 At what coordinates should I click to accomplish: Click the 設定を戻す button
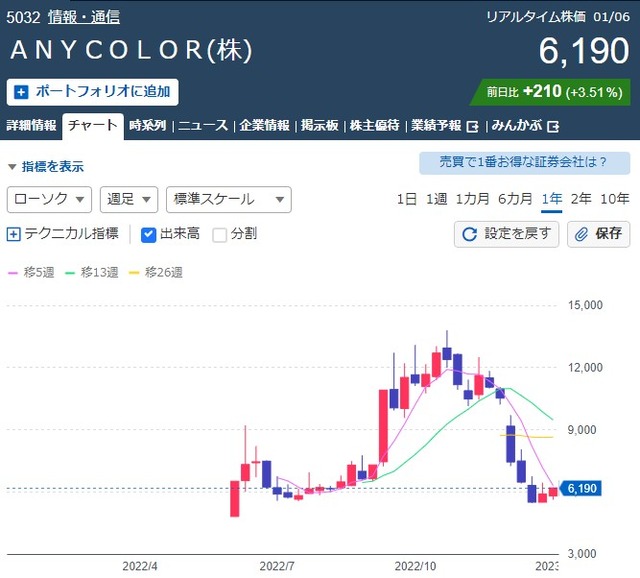point(507,234)
